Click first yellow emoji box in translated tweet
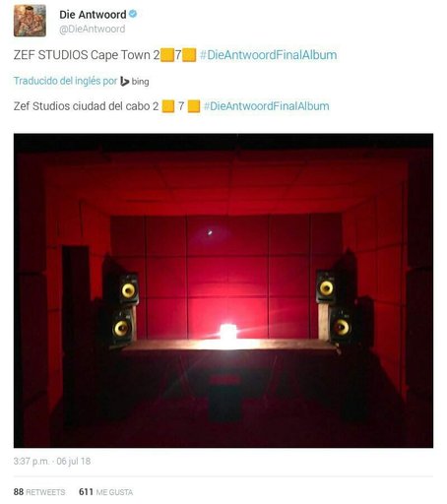The image size is (447, 504). (168, 106)
